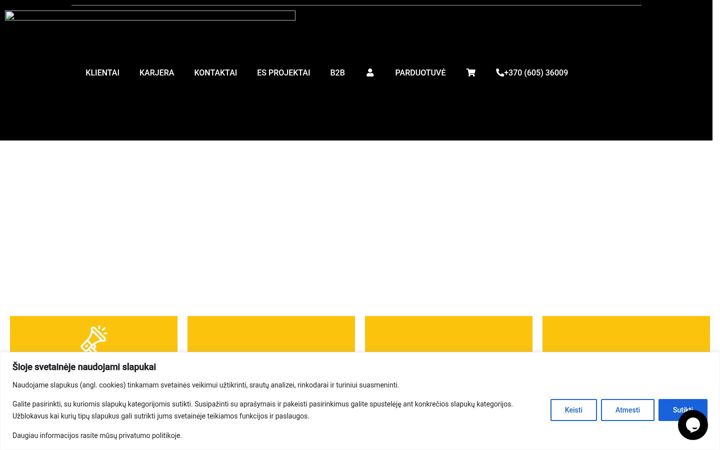The height and width of the screenshot is (450, 720).
Task: Open the B2B menu item
Action: pyautogui.click(x=338, y=73)
